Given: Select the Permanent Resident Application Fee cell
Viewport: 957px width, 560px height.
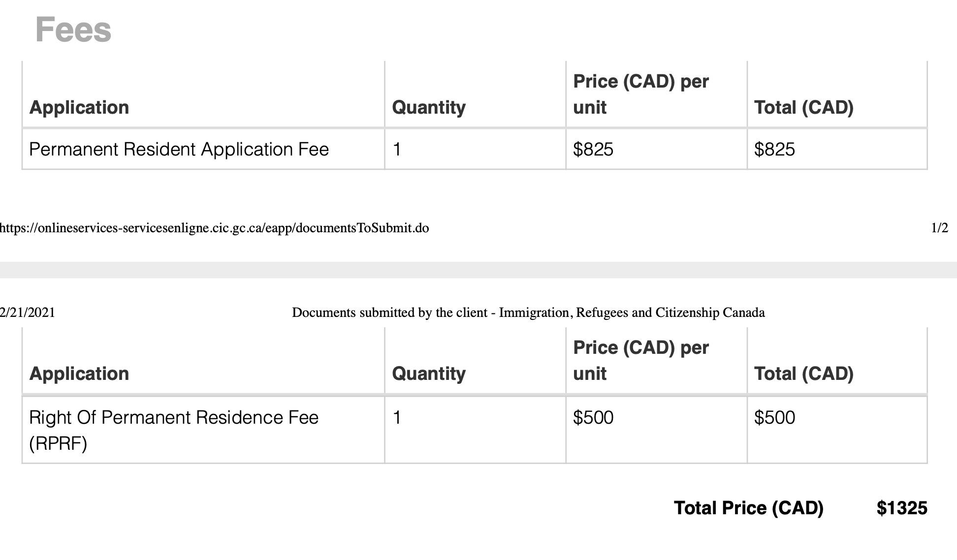Looking at the screenshot, I should click(179, 149).
